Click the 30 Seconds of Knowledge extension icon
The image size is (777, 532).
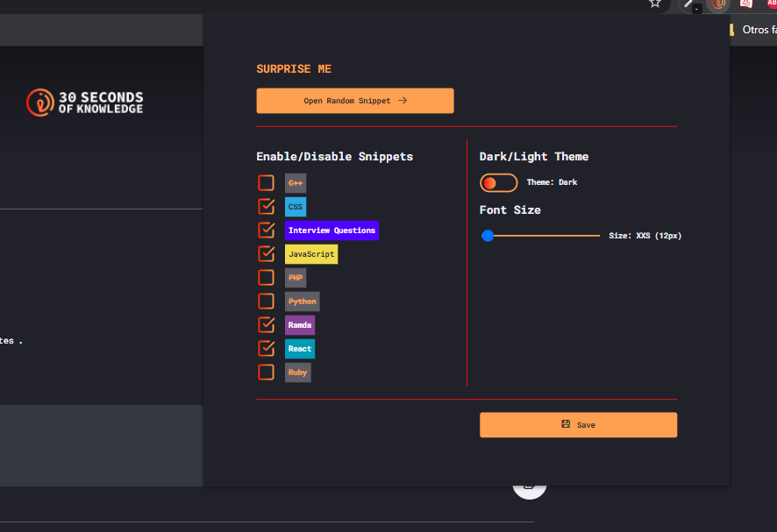pyautogui.click(x=718, y=4)
